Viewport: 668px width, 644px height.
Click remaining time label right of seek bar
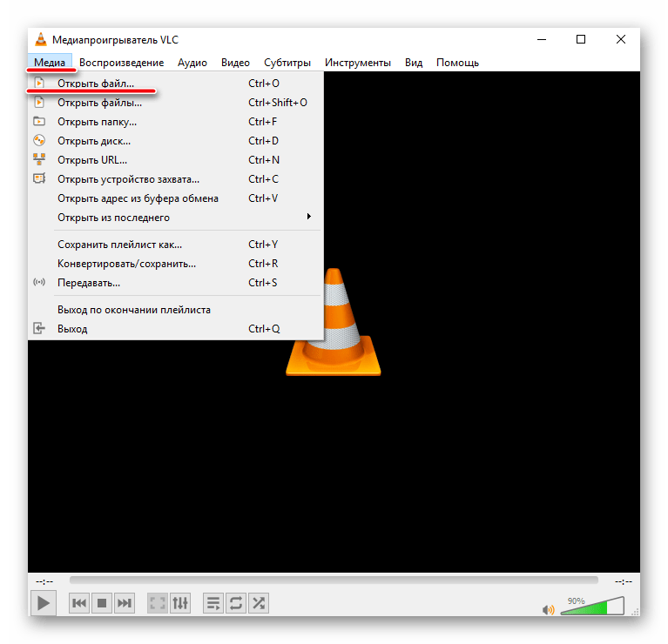[x=623, y=581]
